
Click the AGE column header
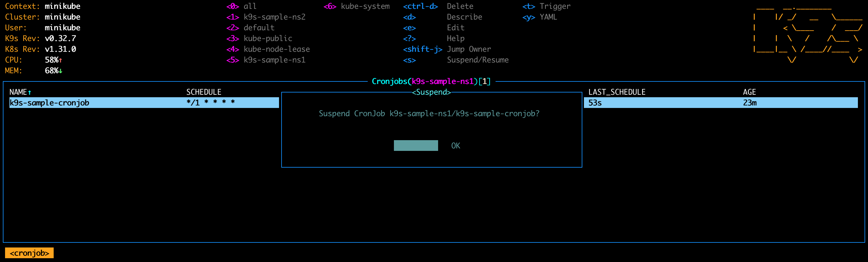point(749,92)
